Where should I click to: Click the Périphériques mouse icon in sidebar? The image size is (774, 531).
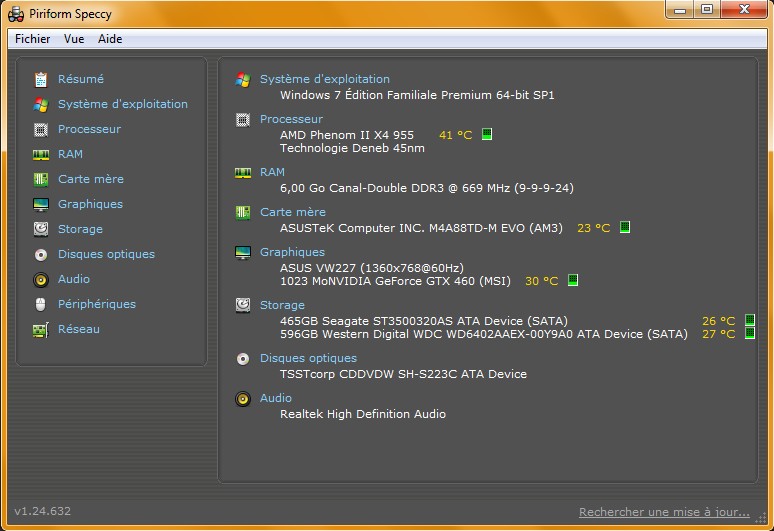pyautogui.click(x=41, y=304)
